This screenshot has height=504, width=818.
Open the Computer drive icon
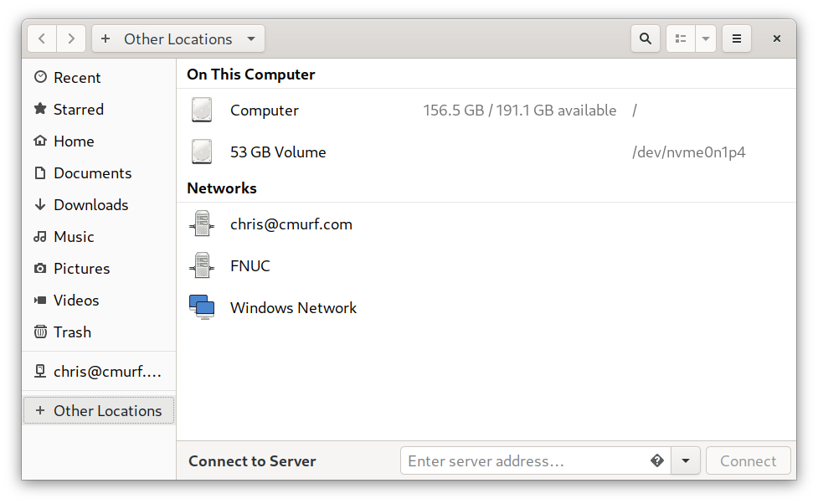[x=202, y=110]
